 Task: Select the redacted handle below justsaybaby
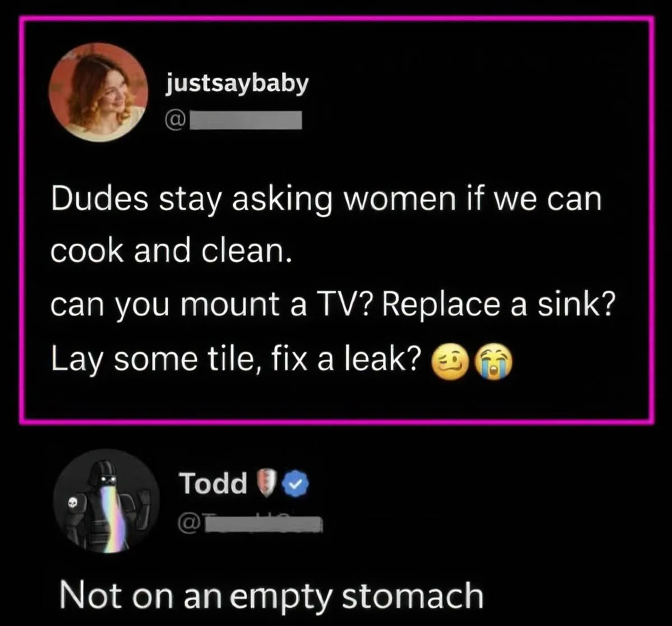246,120
